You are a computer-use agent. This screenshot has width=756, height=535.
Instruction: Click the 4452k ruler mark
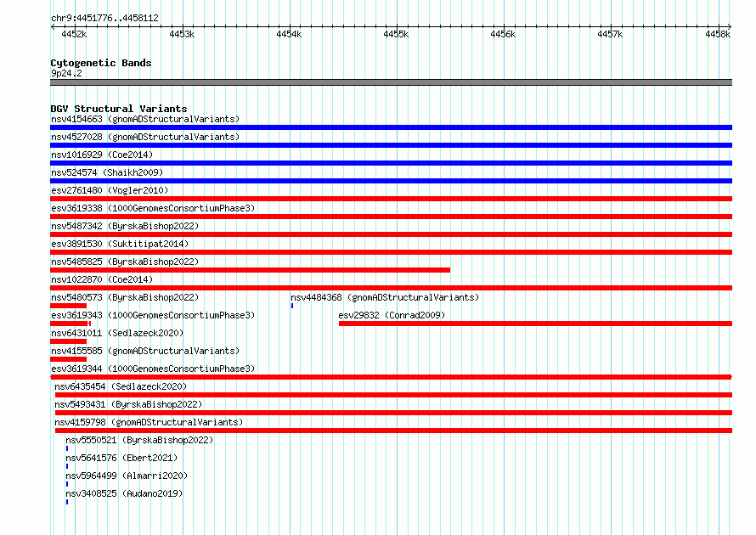[74, 34]
